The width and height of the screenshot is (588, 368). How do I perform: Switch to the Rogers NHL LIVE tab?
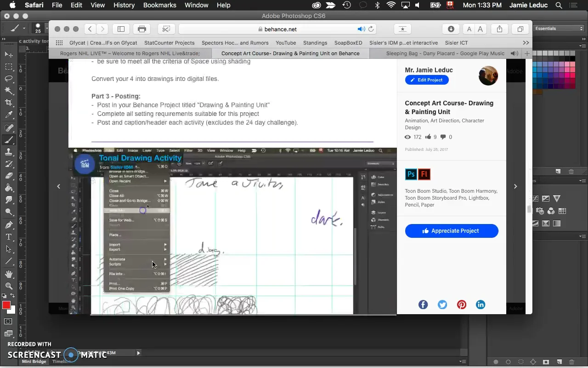pyautogui.click(x=130, y=53)
